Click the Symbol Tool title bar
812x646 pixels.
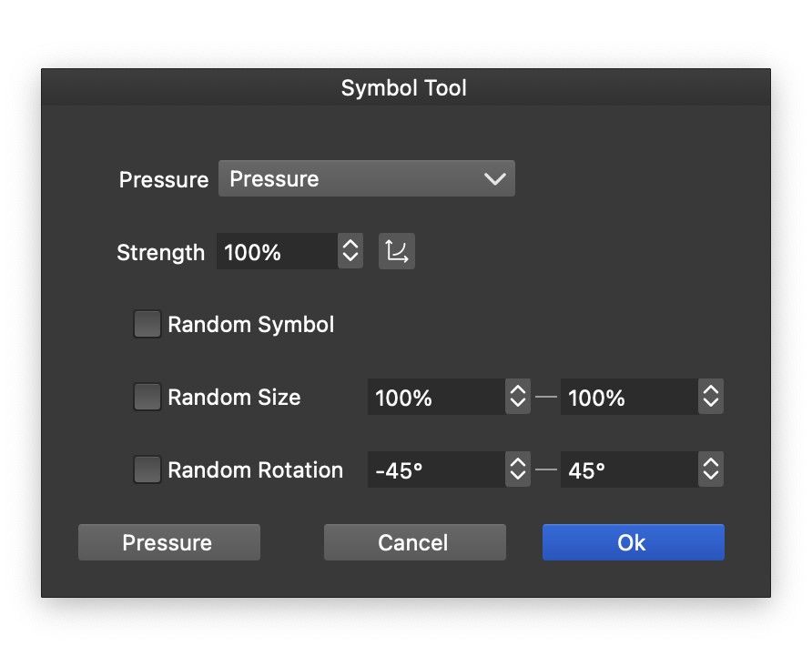(404, 88)
